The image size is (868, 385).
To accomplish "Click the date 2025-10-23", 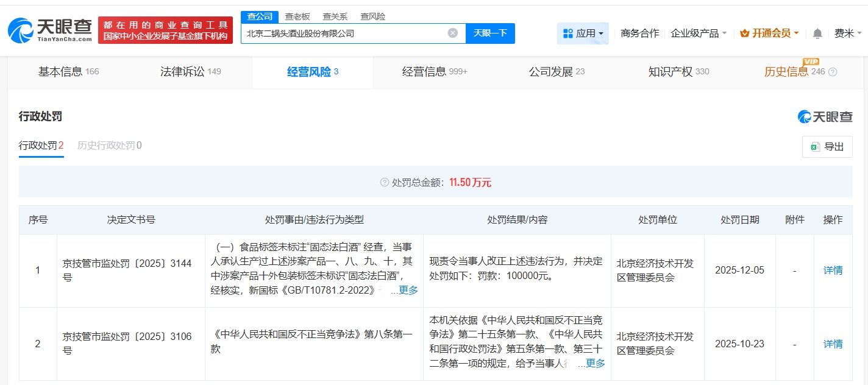I will click(x=739, y=344).
